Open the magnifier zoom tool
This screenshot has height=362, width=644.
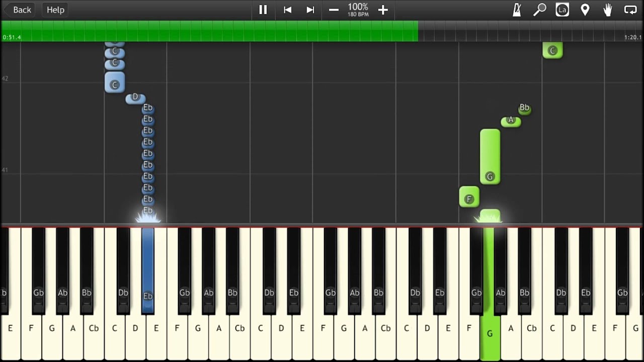pos(540,10)
